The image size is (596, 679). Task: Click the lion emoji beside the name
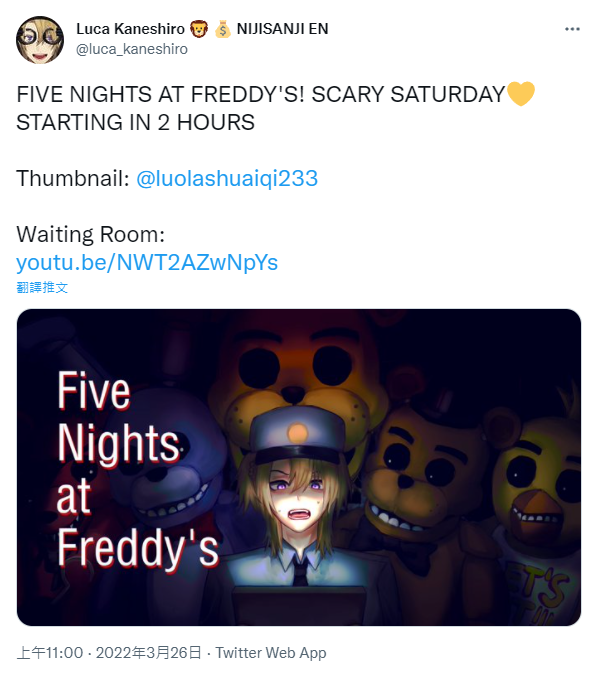point(199,29)
